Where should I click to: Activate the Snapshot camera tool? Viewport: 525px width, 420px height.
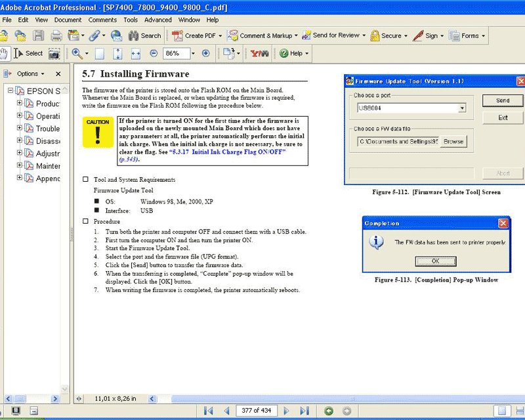coord(54,54)
